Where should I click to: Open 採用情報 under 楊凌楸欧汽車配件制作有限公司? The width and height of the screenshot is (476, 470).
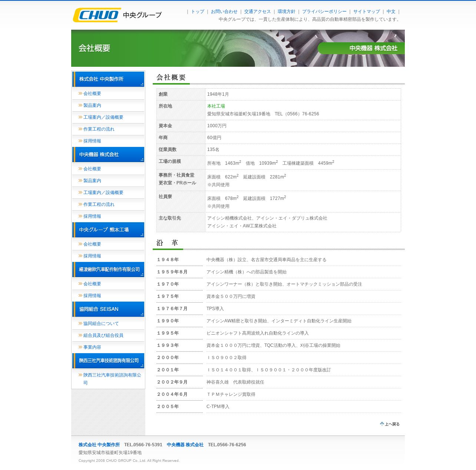pos(92,296)
